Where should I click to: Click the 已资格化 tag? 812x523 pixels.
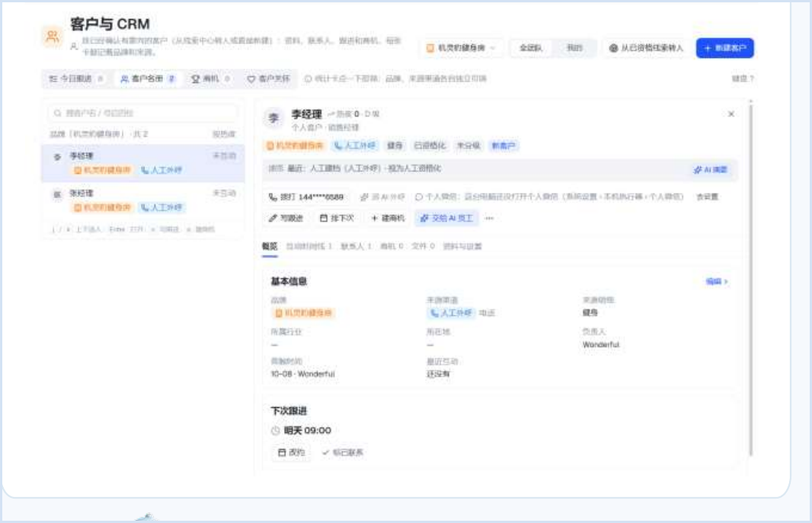tap(430, 146)
